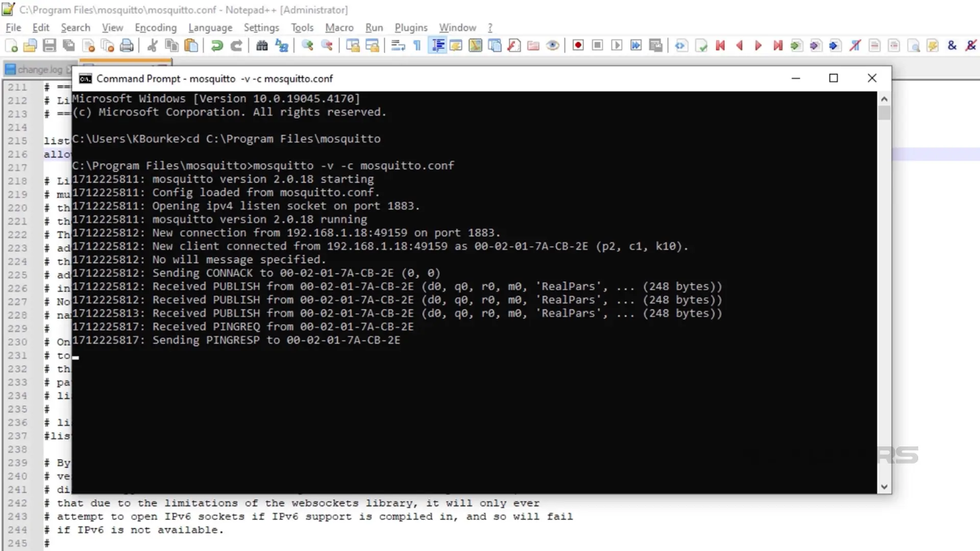Image resolution: width=980 pixels, height=551 pixels.
Task: Click the red right triangle next icon
Action: pyautogui.click(x=758, y=46)
